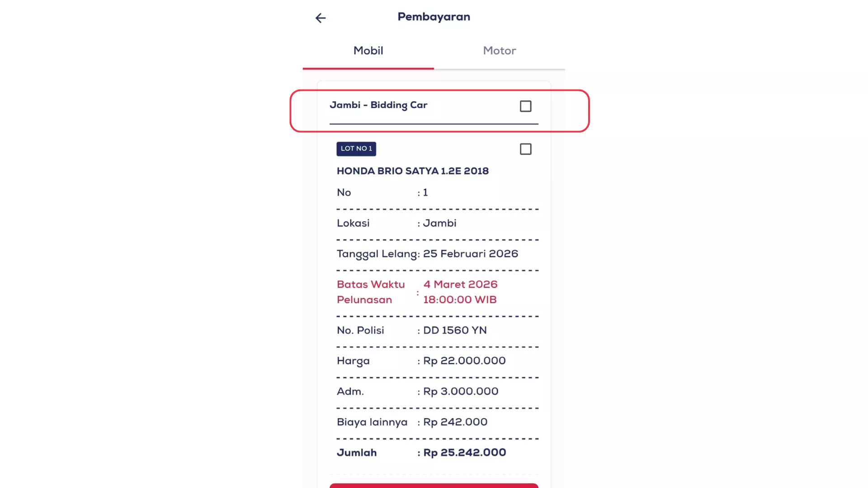This screenshot has width=868, height=488.
Task: Open the Motor tab
Action: (x=499, y=51)
